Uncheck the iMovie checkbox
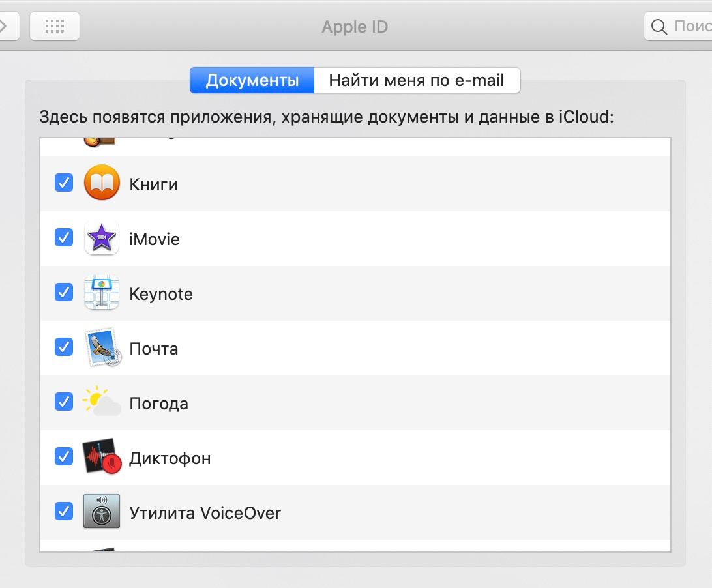This screenshot has height=588, width=712. coord(64,237)
